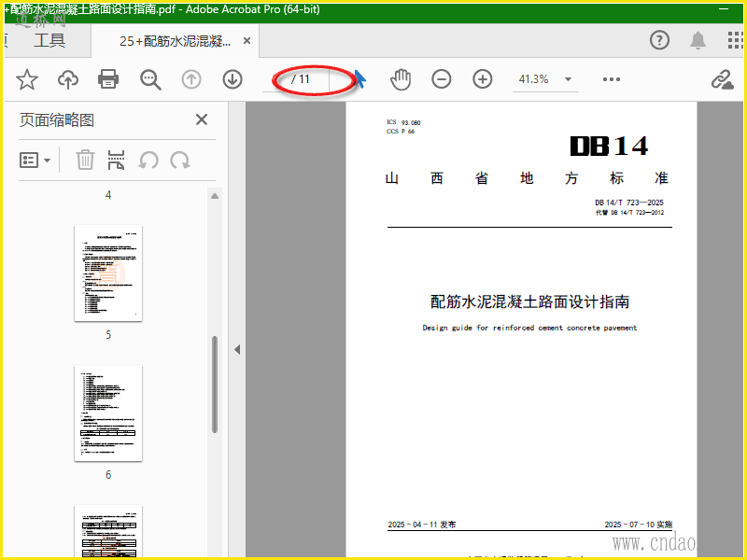Screen dimensions: 747x560
Task: Select page 5 thumbnail
Action: pos(108,273)
